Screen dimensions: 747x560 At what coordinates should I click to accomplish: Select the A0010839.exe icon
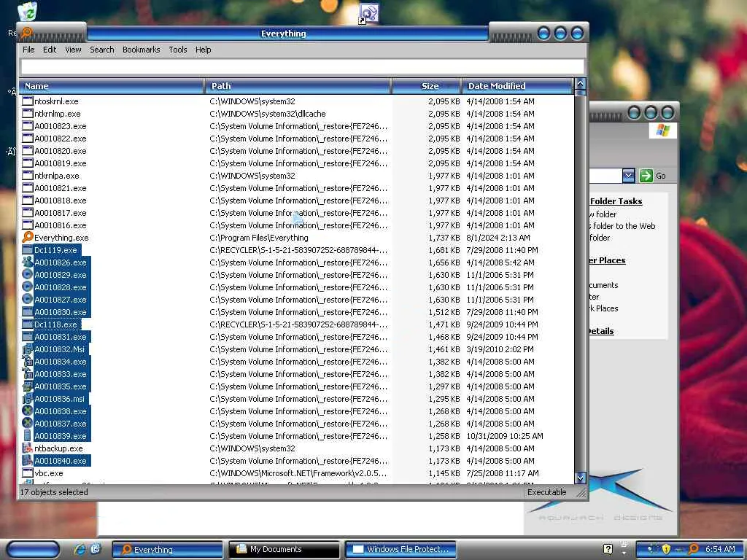pos(28,436)
